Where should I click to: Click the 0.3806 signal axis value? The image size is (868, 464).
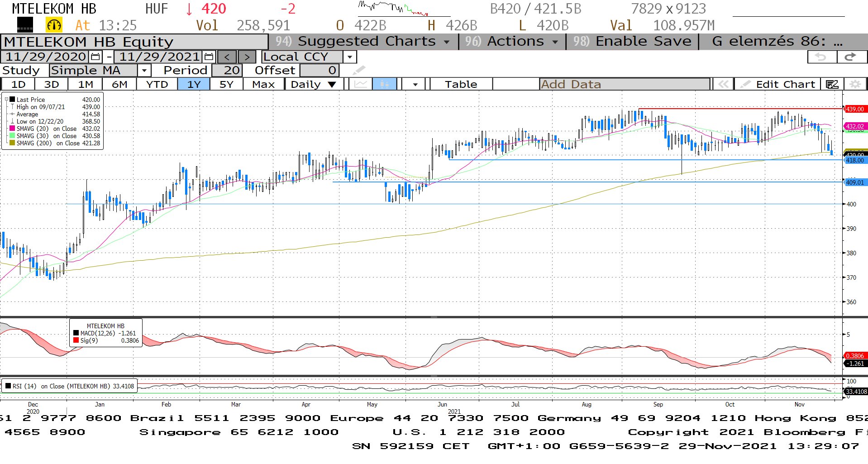pos(855,356)
